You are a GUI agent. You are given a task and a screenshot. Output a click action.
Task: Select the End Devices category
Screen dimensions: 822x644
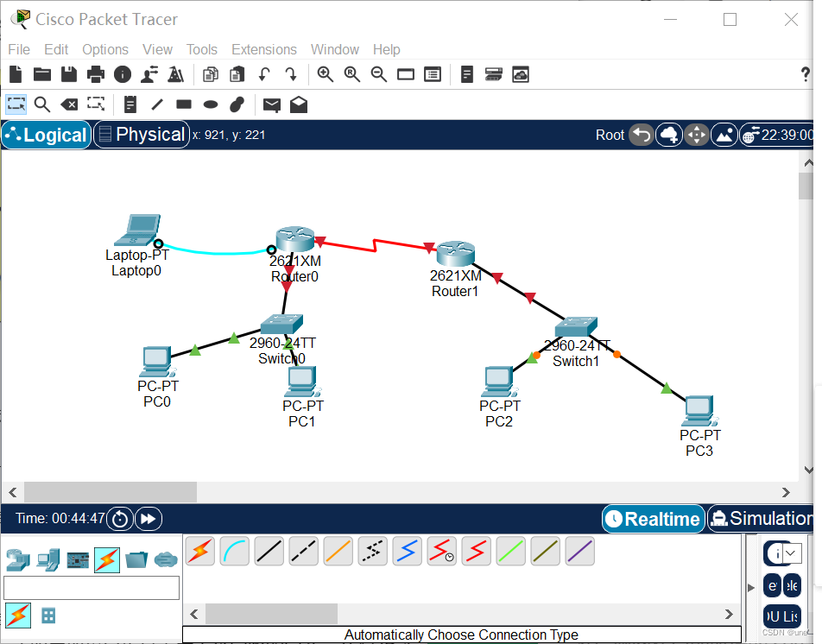[48, 559]
